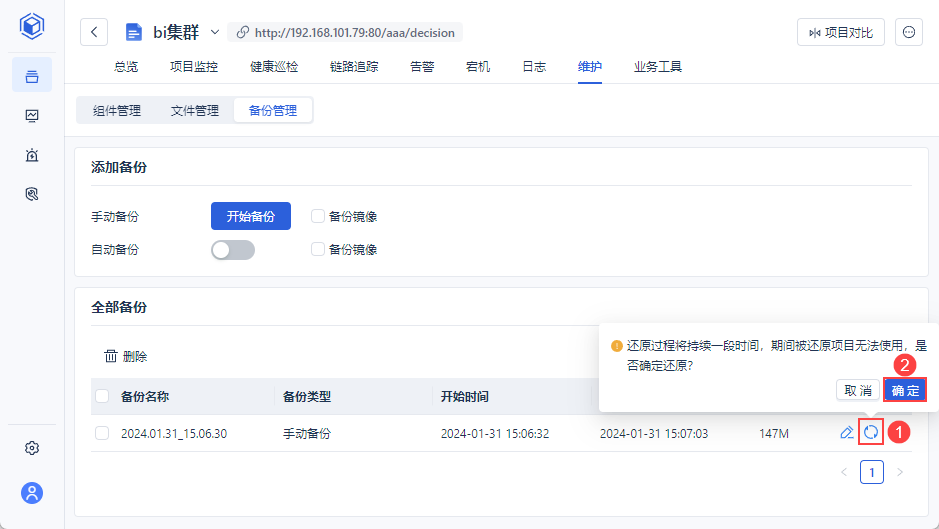Confirm restore with 确定 button
Viewport: 939px width, 529px height.
point(905,390)
